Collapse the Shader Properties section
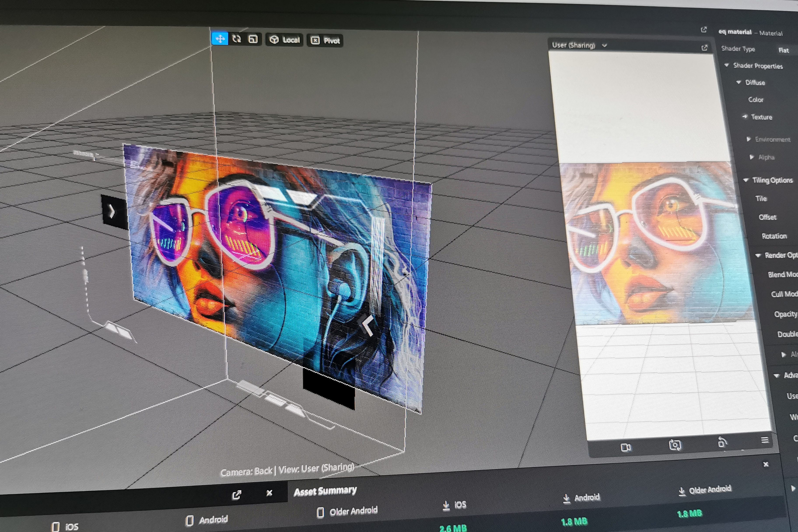 tap(726, 65)
